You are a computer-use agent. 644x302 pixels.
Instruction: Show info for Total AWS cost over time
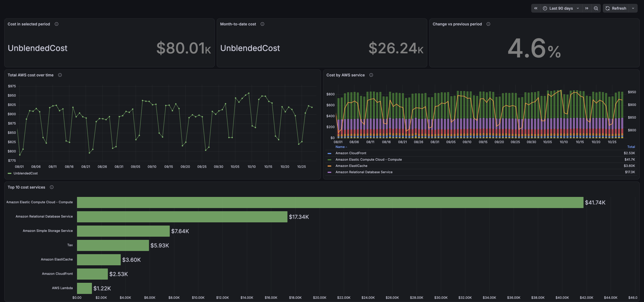[60, 75]
